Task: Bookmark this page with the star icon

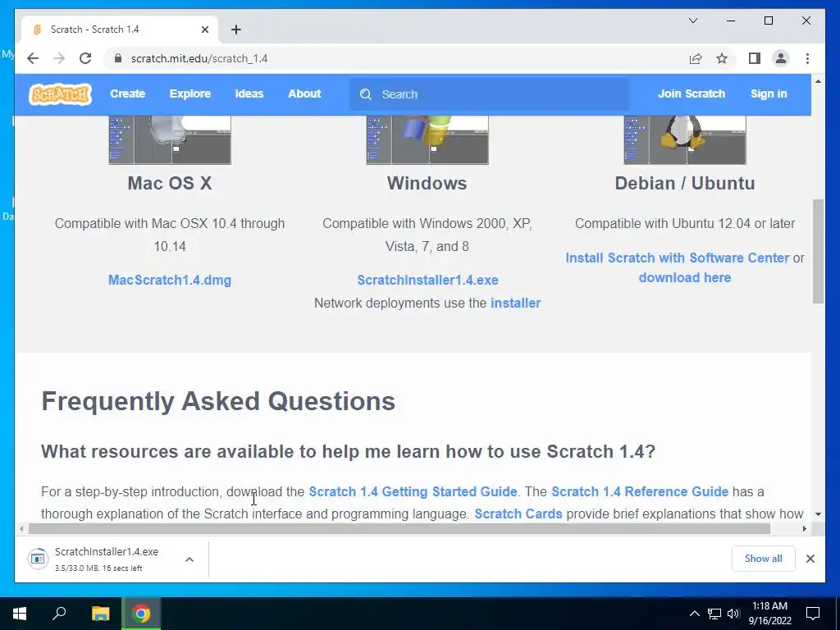Action: (x=722, y=58)
